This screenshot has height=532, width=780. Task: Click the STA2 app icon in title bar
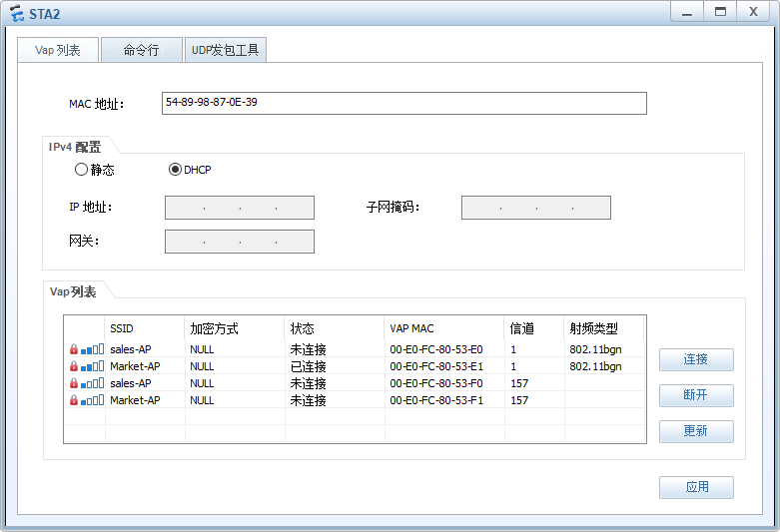(x=16, y=13)
